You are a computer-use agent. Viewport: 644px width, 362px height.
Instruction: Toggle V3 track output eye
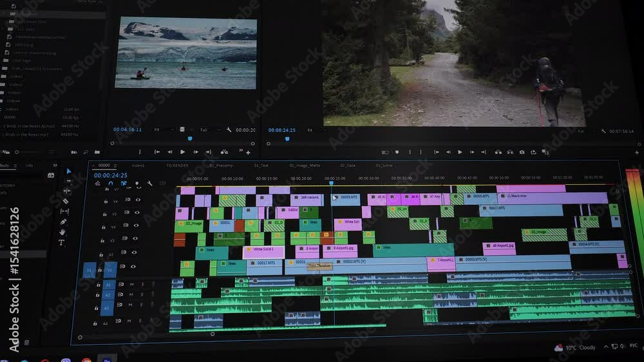[135, 238]
